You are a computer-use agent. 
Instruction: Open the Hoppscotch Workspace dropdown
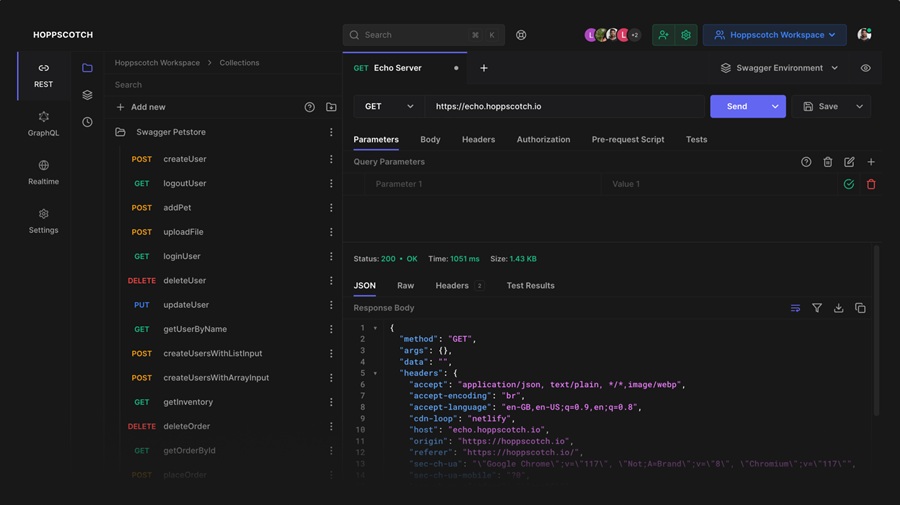[x=774, y=35]
